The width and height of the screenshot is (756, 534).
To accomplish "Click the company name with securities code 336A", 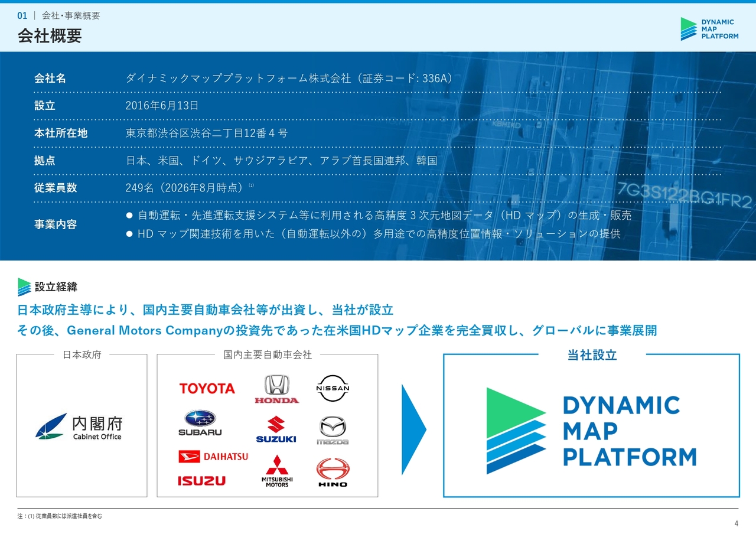I will click(x=289, y=79).
